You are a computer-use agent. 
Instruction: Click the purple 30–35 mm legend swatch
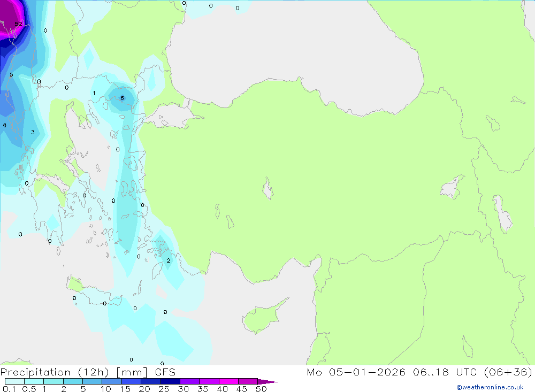190,381
